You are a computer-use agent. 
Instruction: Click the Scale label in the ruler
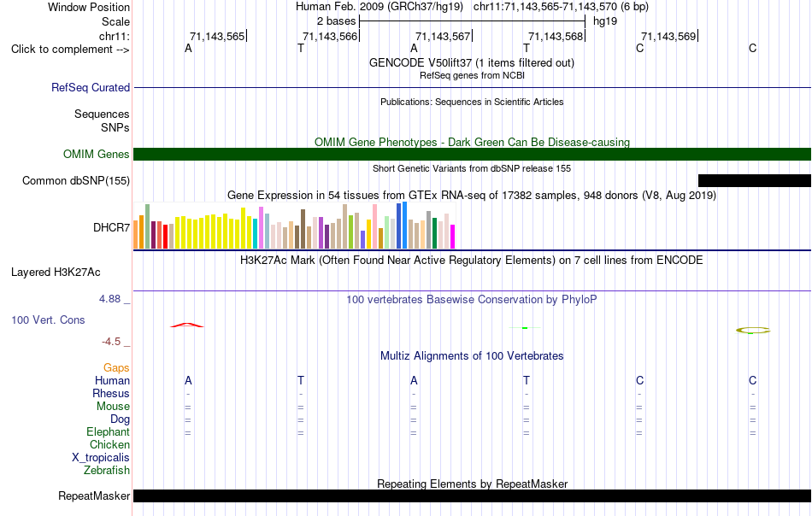pos(115,21)
